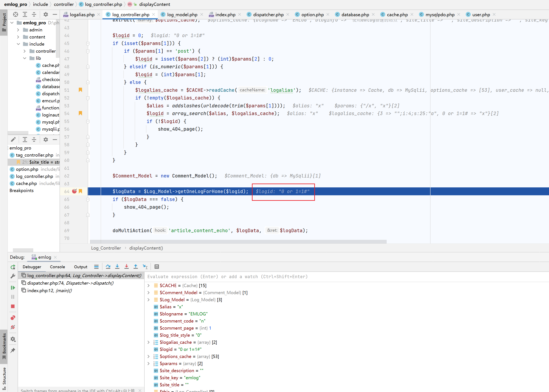Click the Run to Cursor icon
This screenshot has height=392, width=549.
coord(145,266)
